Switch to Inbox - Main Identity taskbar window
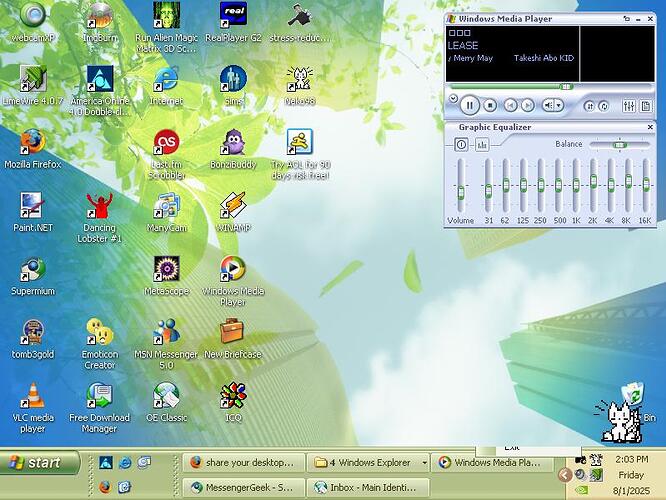666x500 pixels. [368, 487]
